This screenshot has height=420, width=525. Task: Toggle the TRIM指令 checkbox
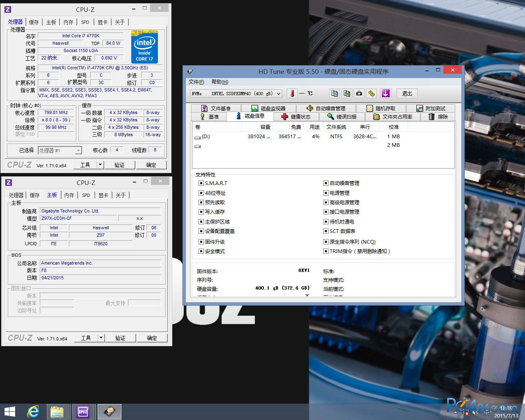(x=326, y=251)
